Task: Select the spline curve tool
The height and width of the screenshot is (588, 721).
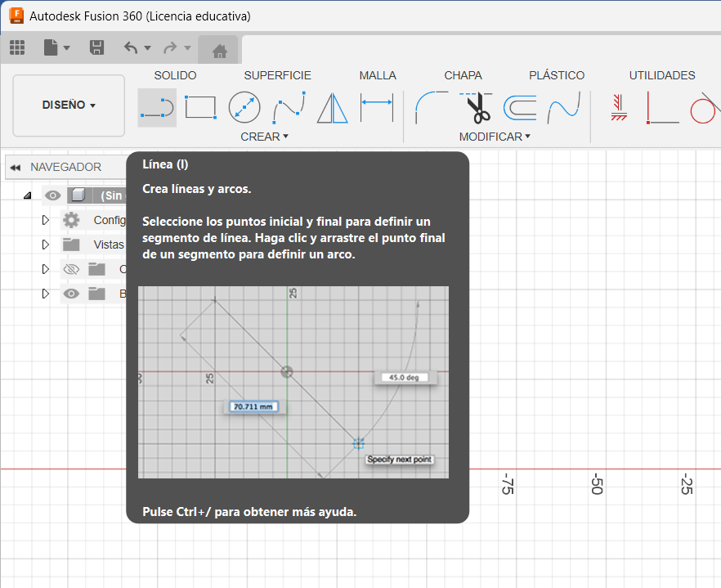Action: click(289, 108)
